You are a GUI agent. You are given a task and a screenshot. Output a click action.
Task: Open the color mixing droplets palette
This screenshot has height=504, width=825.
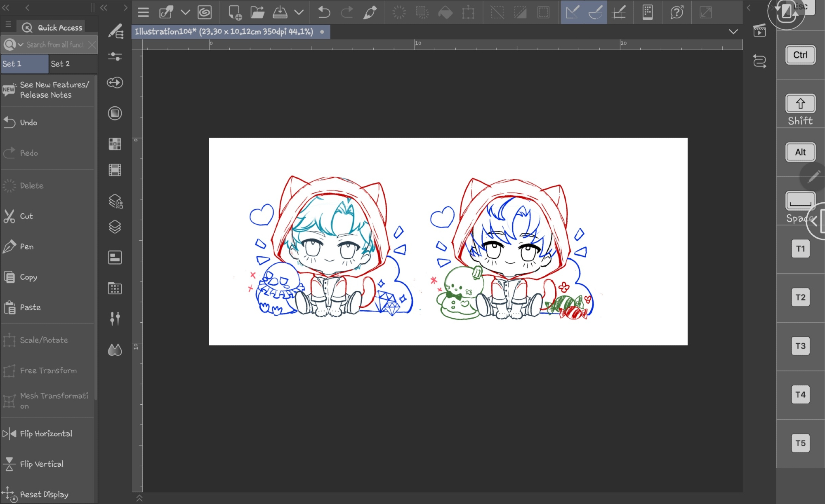115,350
